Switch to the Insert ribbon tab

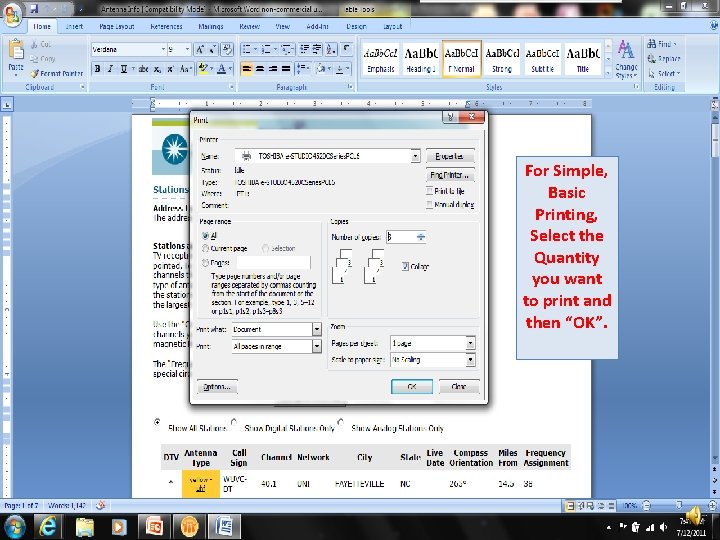click(74, 27)
